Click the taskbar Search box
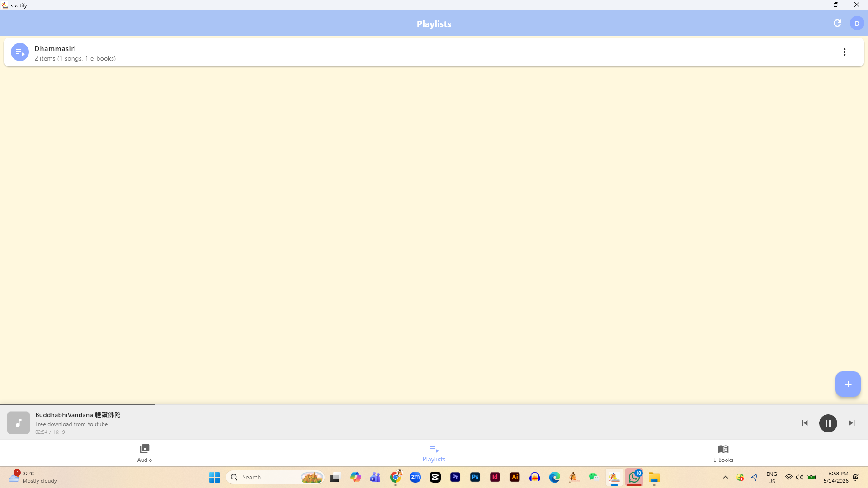 (x=275, y=477)
